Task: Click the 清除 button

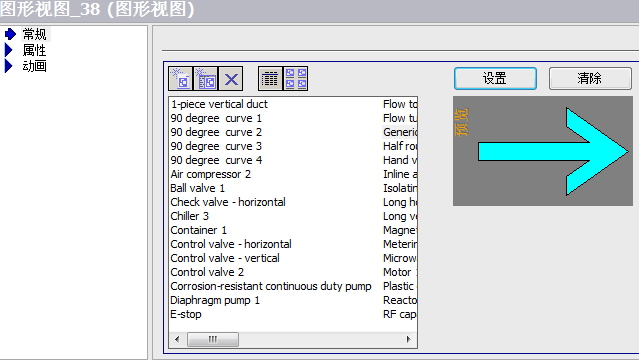Action: (x=590, y=78)
